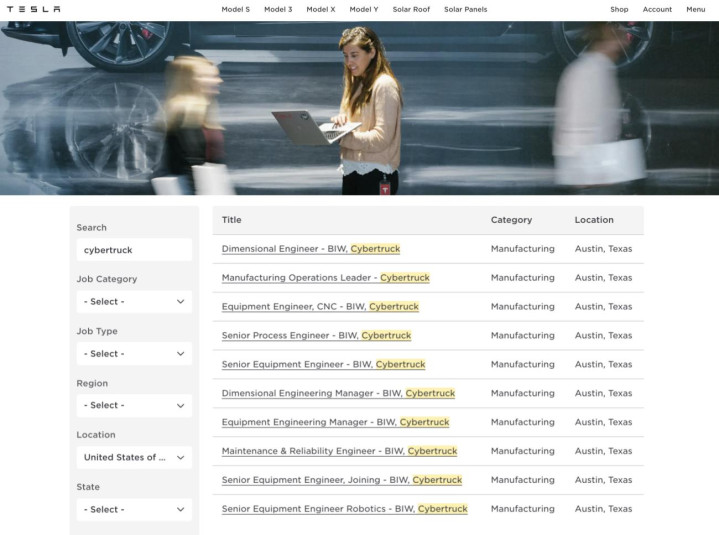719x535 pixels.
Task: Open the Job Category dropdown
Action: (x=134, y=302)
